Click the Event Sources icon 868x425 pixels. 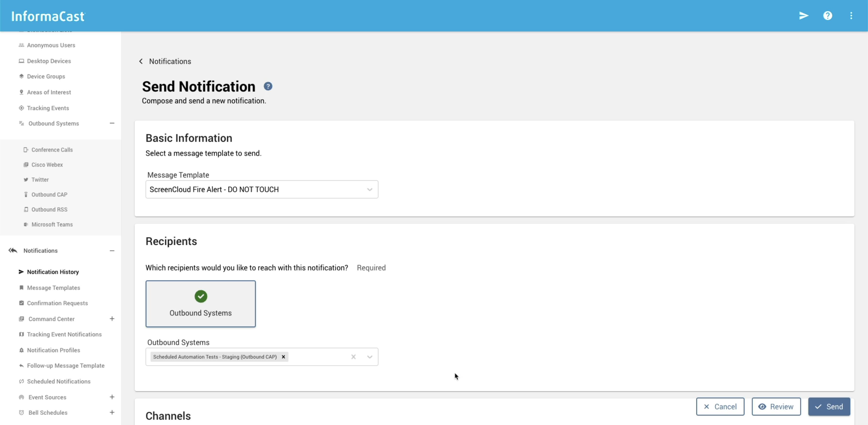pyautogui.click(x=21, y=397)
